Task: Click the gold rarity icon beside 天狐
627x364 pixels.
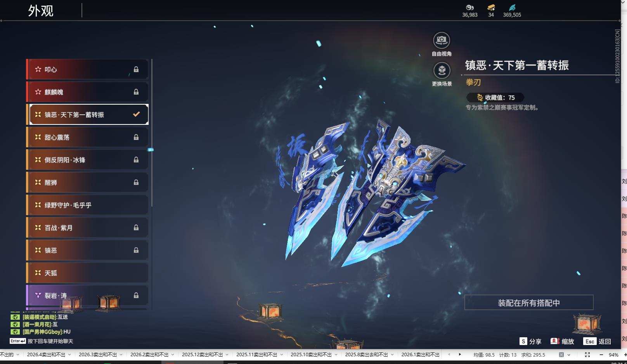Action: pos(38,273)
